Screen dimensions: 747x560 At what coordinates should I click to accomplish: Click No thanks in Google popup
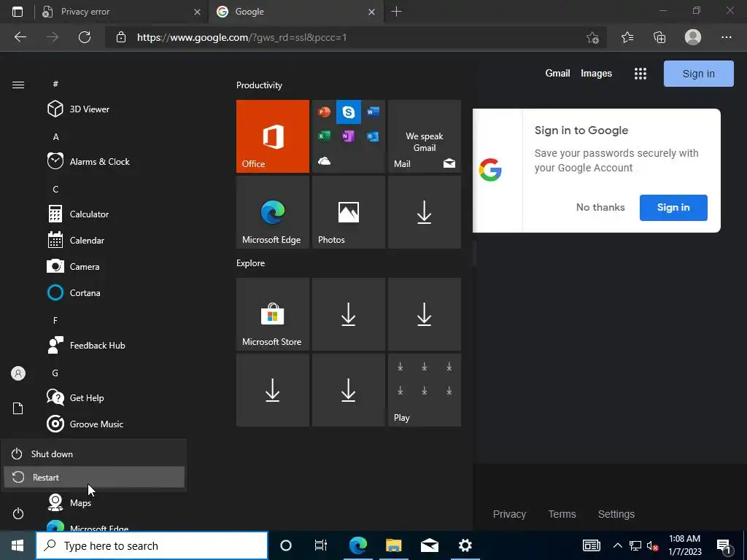pos(600,207)
